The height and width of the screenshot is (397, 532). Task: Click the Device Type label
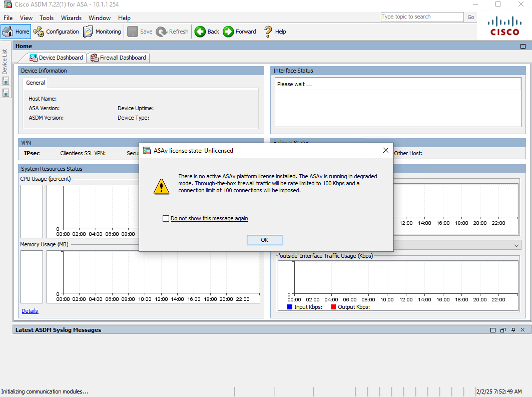tap(133, 118)
